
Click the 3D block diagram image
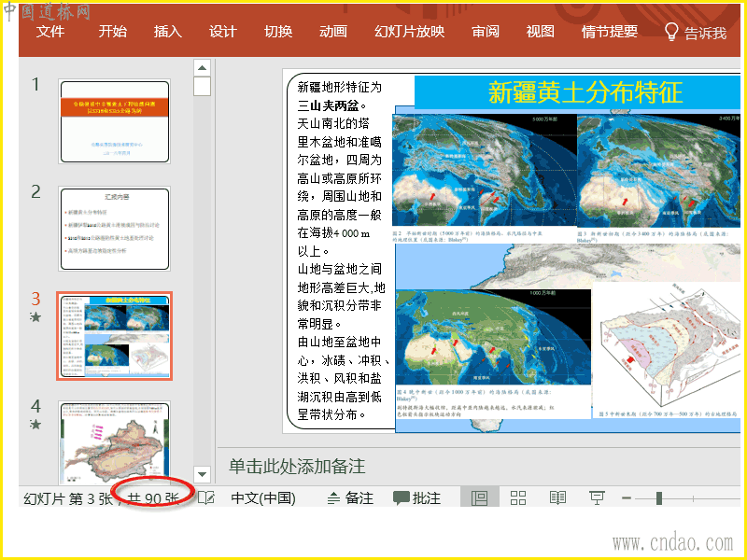click(x=669, y=350)
